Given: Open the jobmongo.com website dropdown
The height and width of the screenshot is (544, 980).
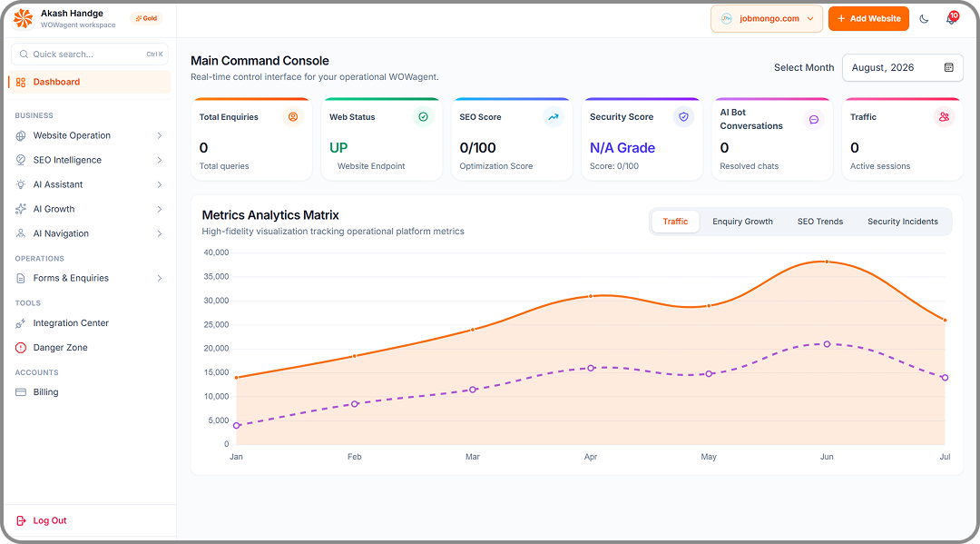Looking at the screenshot, I should tap(766, 19).
